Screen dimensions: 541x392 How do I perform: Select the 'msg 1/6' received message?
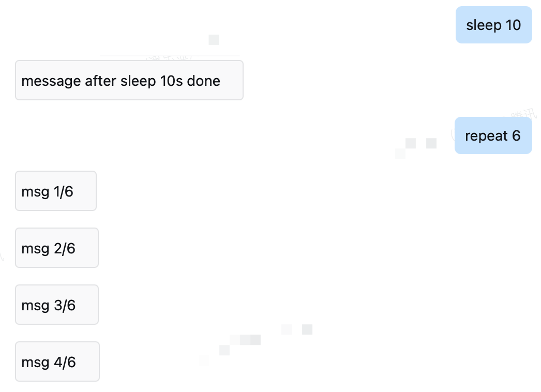click(x=56, y=191)
